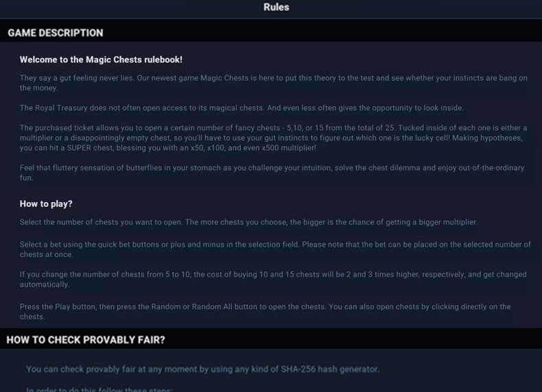Click the partially visible In order to do this line
Screen dimensions: 542x392
pyautogui.click(x=99, y=389)
